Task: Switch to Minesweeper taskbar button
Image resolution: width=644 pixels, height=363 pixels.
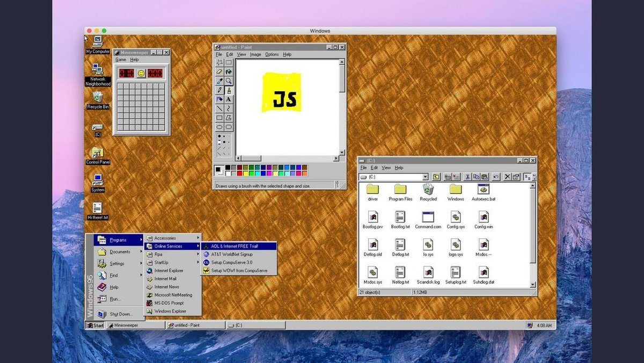Action: pos(135,325)
